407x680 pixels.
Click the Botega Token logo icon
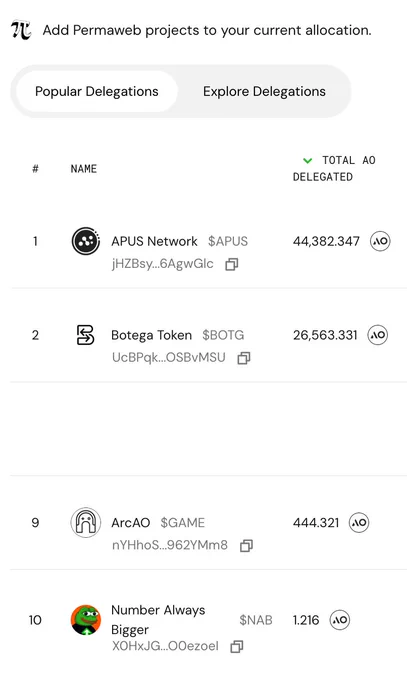coord(85,335)
